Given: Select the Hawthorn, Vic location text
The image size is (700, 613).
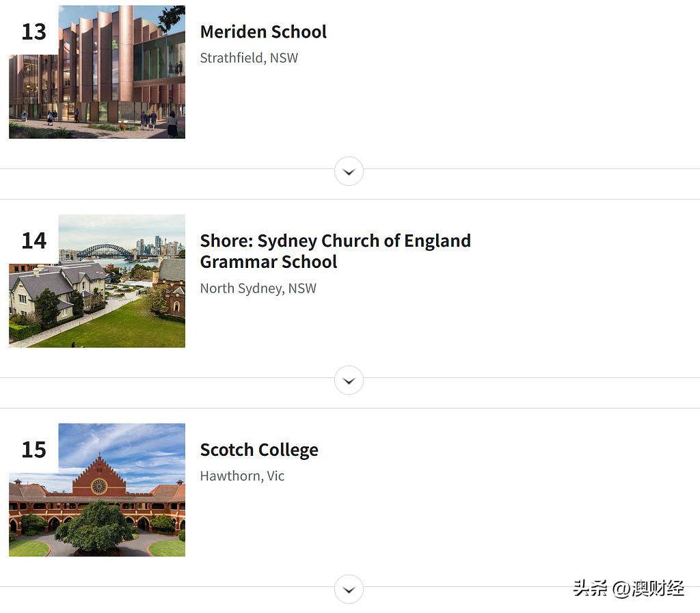Looking at the screenshot, I should point(242,476).
